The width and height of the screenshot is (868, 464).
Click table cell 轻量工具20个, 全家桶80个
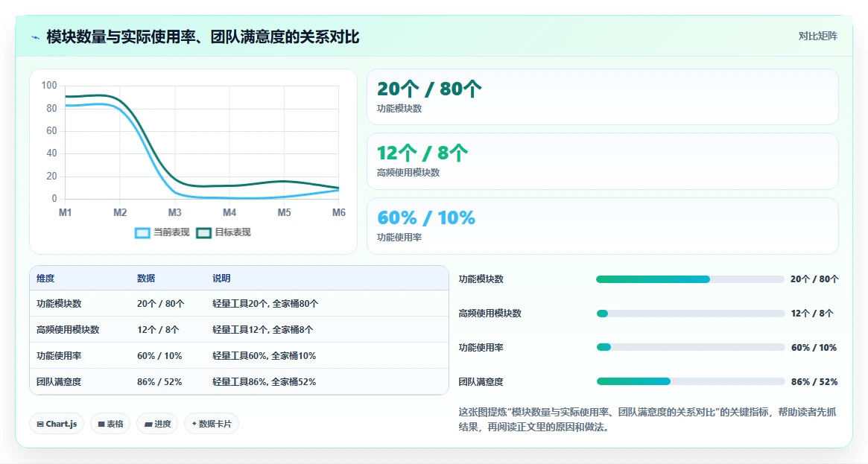click(x=265, y=304)
